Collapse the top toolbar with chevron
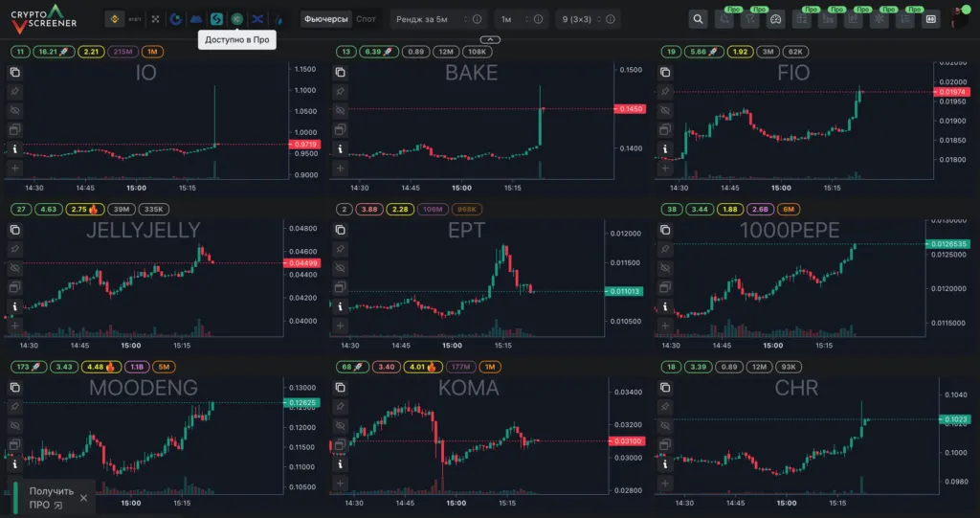 pos(491,39)
